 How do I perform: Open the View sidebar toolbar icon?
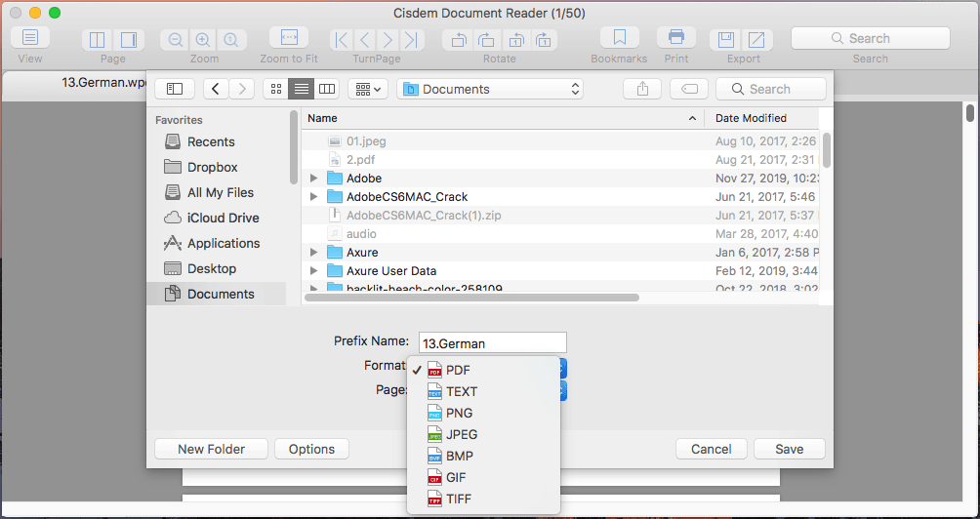(x=30, y=37)
